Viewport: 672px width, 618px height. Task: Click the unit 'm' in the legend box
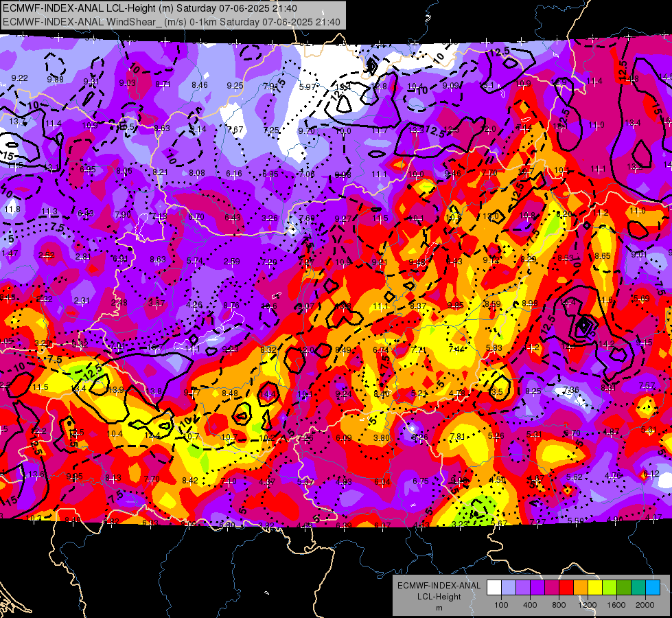(439, 608)
